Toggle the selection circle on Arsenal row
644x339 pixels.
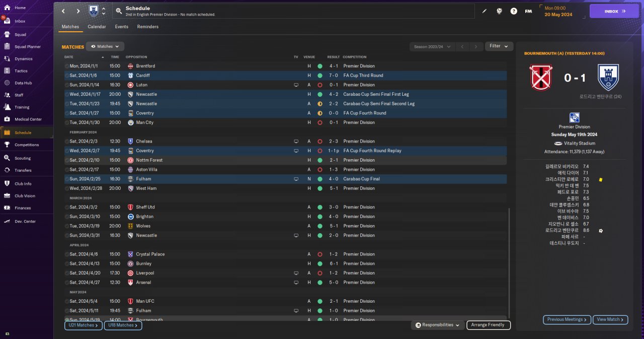click(67, 283)
